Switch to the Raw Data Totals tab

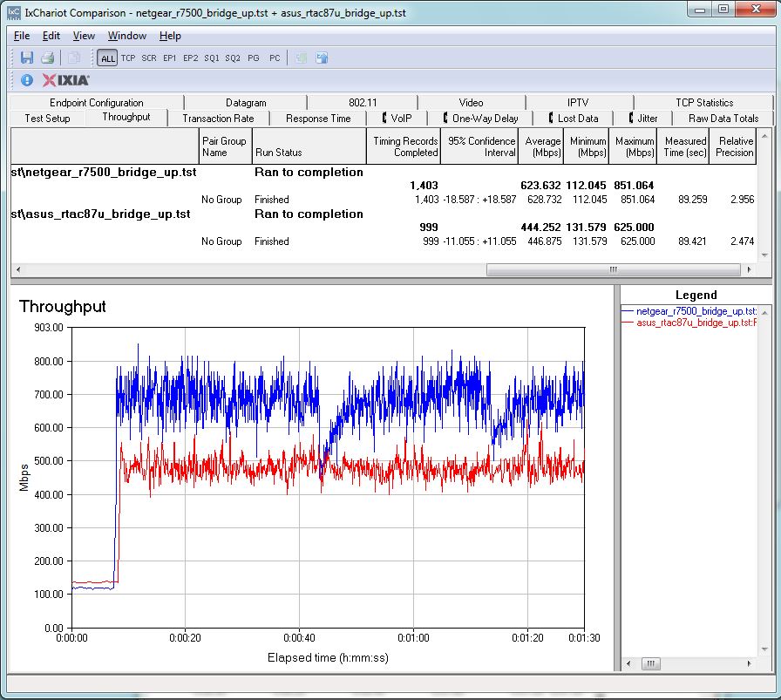click(x=723, y=119)
